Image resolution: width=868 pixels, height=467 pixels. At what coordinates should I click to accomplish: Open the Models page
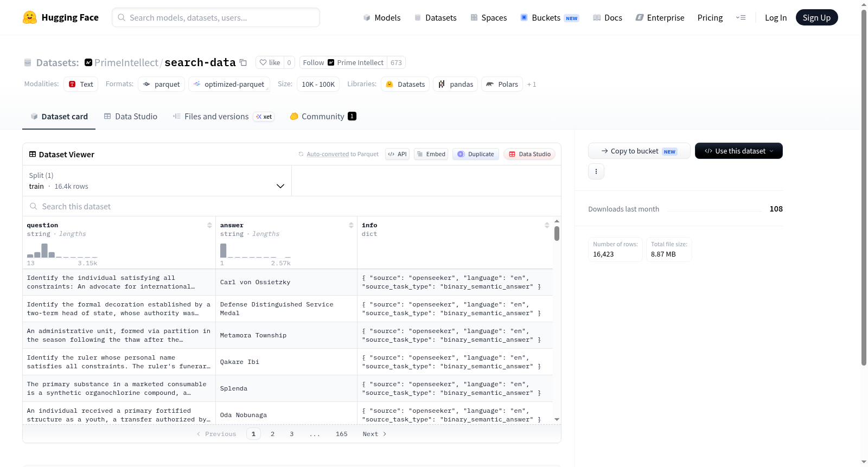coord(381,17)
